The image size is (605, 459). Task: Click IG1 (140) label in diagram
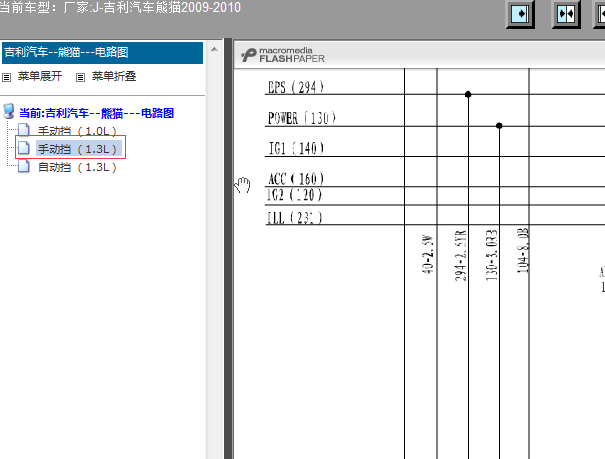296,148
